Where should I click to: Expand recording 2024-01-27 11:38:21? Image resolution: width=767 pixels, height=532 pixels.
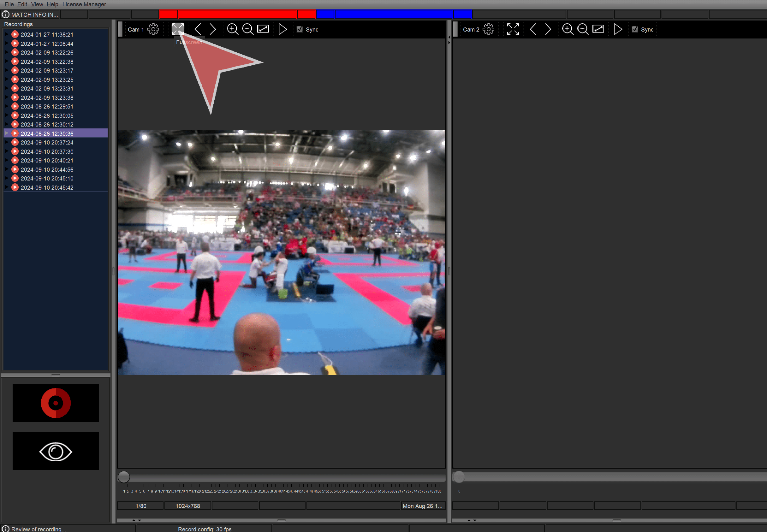pyautogui.click(x=7, y=34)
